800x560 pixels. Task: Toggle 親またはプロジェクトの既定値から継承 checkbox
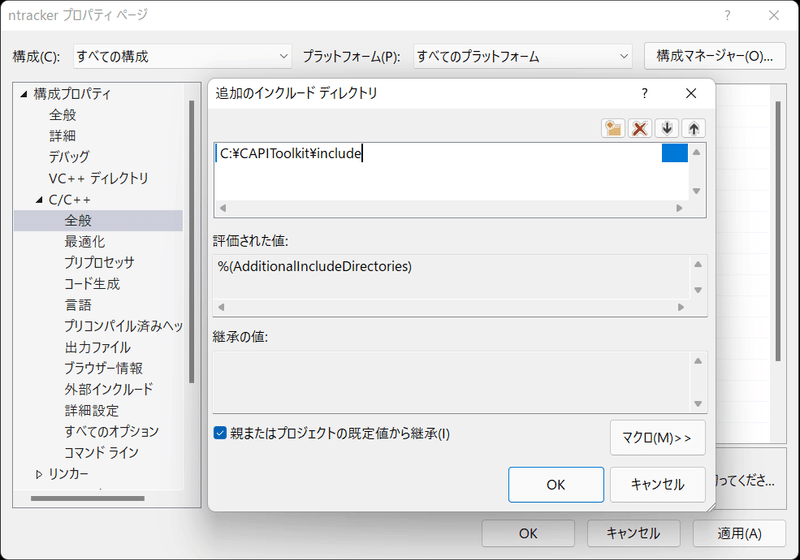pos(220,433)
